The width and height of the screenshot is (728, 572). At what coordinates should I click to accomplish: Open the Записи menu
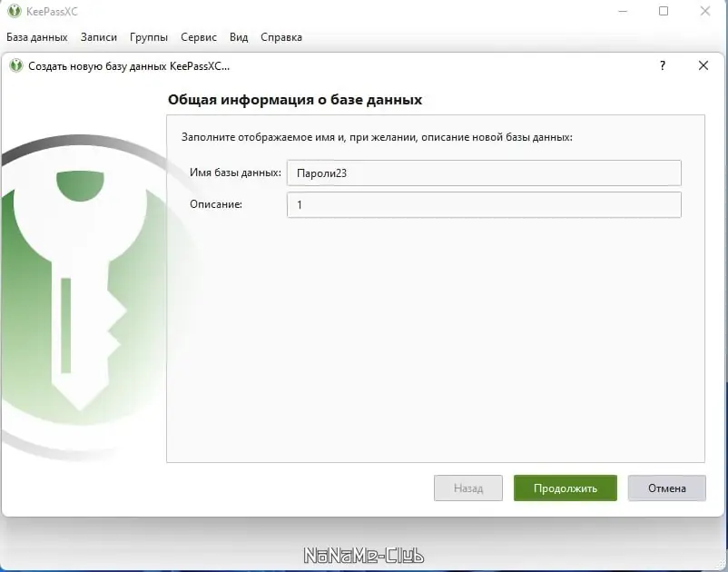click(x=99, y=37)
